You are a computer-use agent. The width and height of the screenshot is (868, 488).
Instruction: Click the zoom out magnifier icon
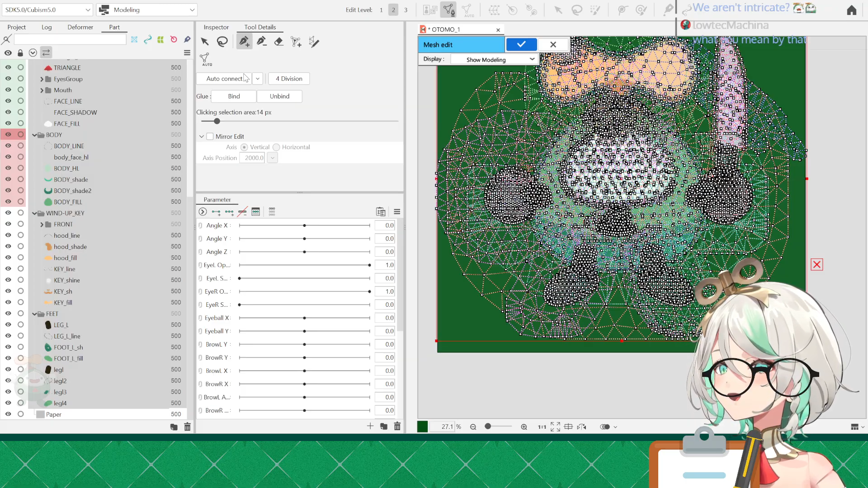[x=473, y=427]
